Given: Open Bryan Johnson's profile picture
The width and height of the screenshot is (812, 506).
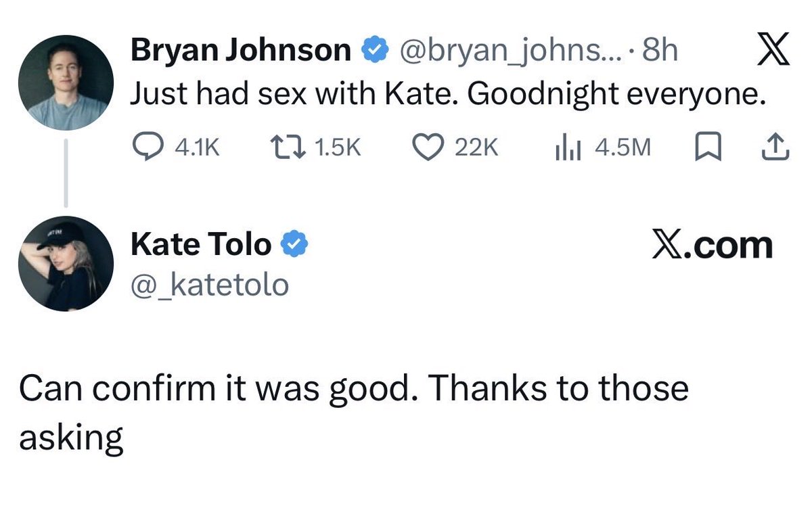Looking at the screenshot, I should (66, 83).
